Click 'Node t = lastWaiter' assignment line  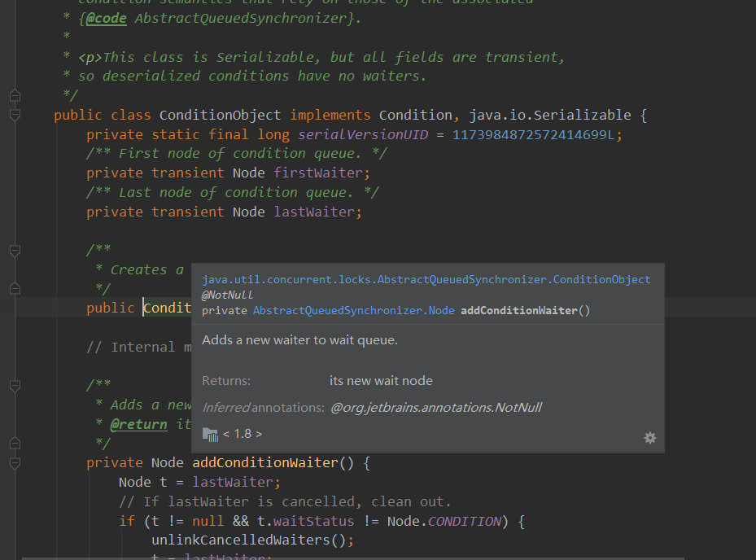pyautogui.click(x=199, y=483)
